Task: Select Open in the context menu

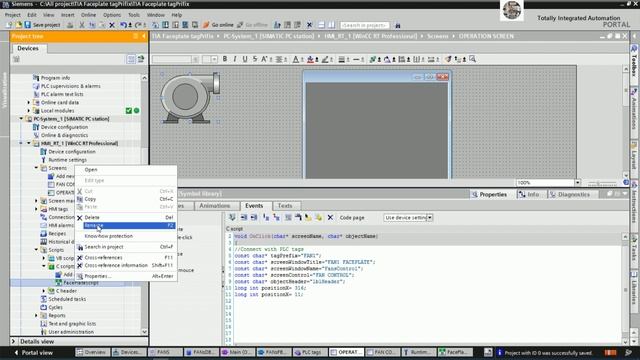Action: click(x=126, y=170)
